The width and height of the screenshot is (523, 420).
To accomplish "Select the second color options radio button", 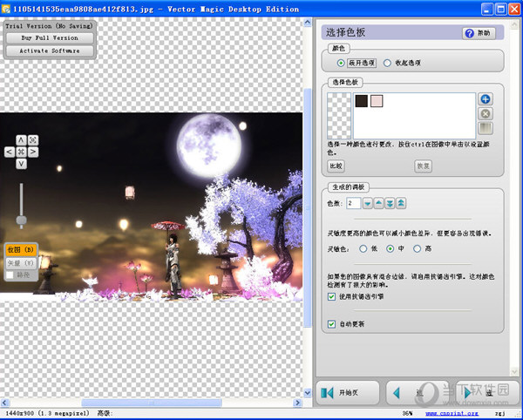I will pyautogui.click(x=387, y=63).
